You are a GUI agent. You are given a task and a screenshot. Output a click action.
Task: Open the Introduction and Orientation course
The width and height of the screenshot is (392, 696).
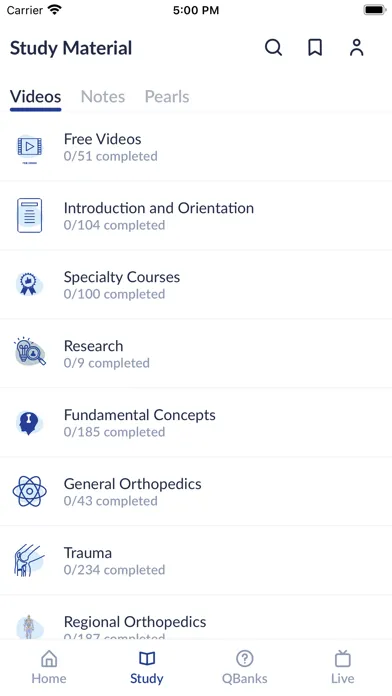(x=196, y=216)
